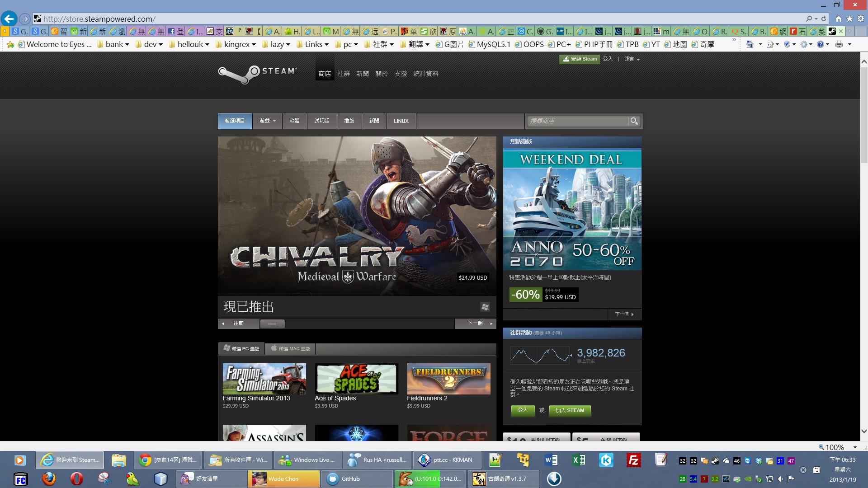Click the help question mark icon in command bar
868x488 pixels.
click(820, 44)
